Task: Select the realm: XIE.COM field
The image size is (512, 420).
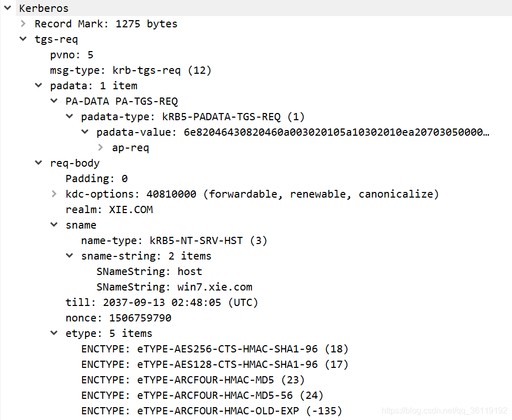Action: pyautogui.click(x=109, y=209)
